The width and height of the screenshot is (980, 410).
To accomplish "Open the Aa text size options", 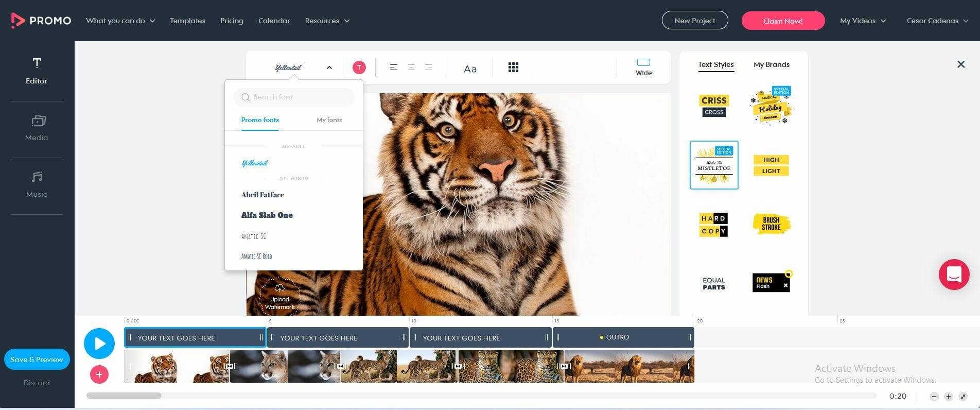I will click(470, 69).
